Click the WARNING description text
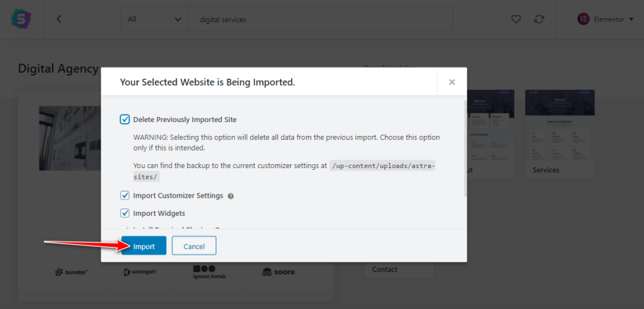This screenshot has width=644, height=309. (287, 142)
